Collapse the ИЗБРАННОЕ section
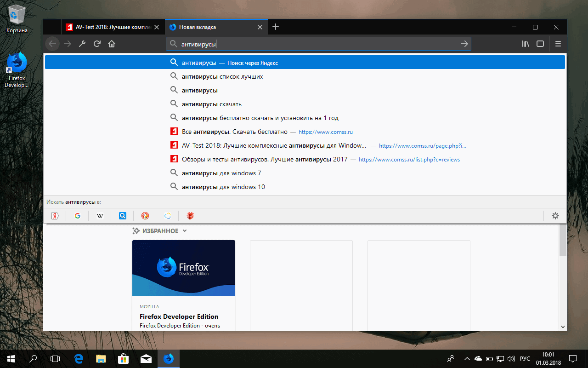 (x=185, y=230)
